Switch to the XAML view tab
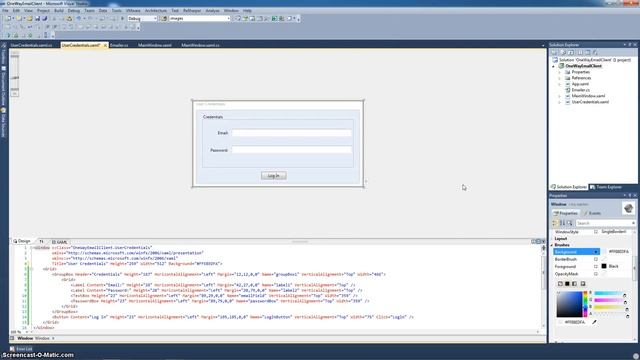 (x=60, y=242)
